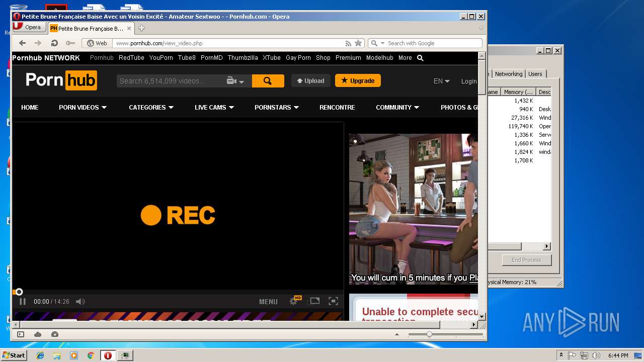Enter fullscreen on video player
644x362 pixels.
pyautogui.click(x=333, y=301)
